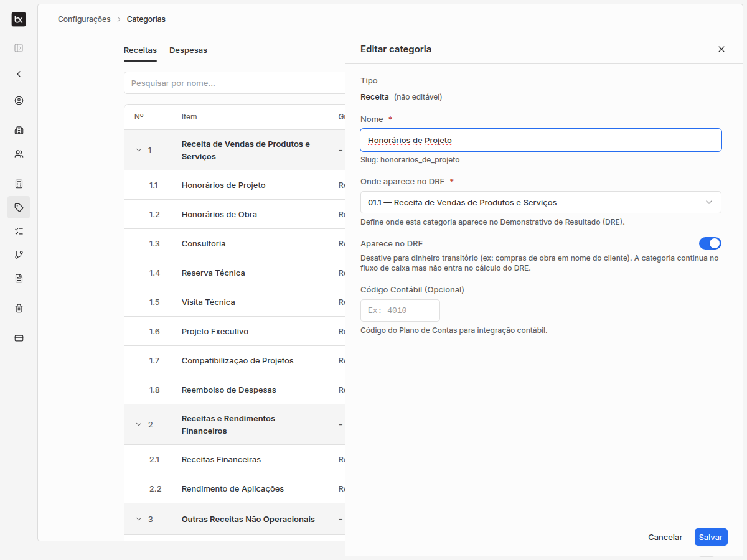The image size is (747, 560).
Task: Select the Visita Técnica row
Action: point(235,302)
